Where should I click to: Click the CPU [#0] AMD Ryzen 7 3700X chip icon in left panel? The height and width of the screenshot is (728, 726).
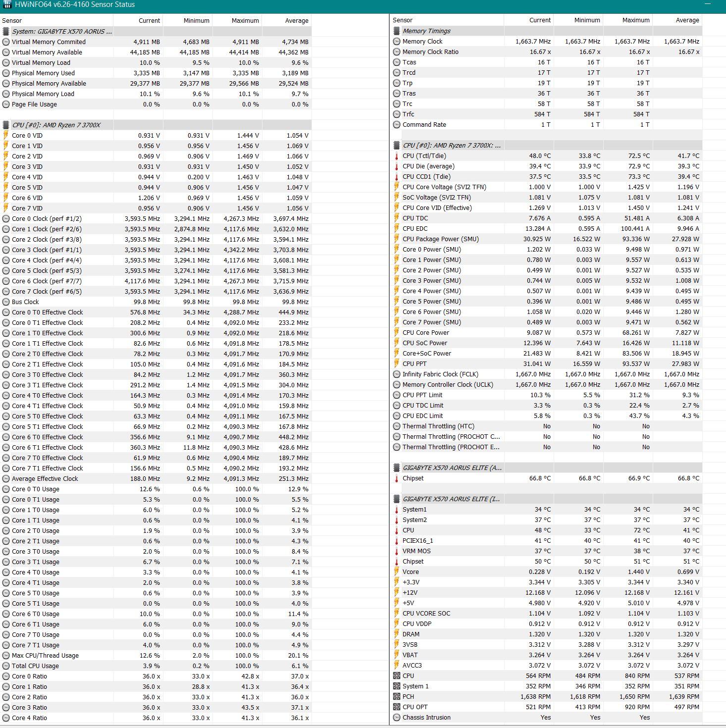pos(6,125)
